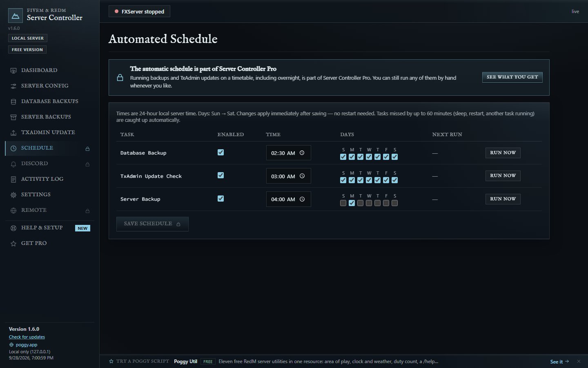Click the NEW badge beside Help & Setup
Image resolution: width=588 pixels, height=368 pixels.
coord(82,228)
